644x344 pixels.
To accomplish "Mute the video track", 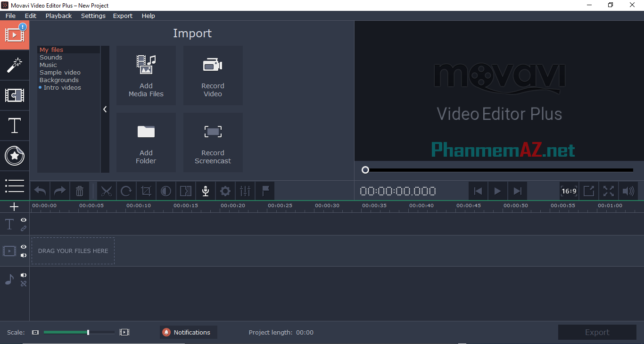I will pos(23,255).
